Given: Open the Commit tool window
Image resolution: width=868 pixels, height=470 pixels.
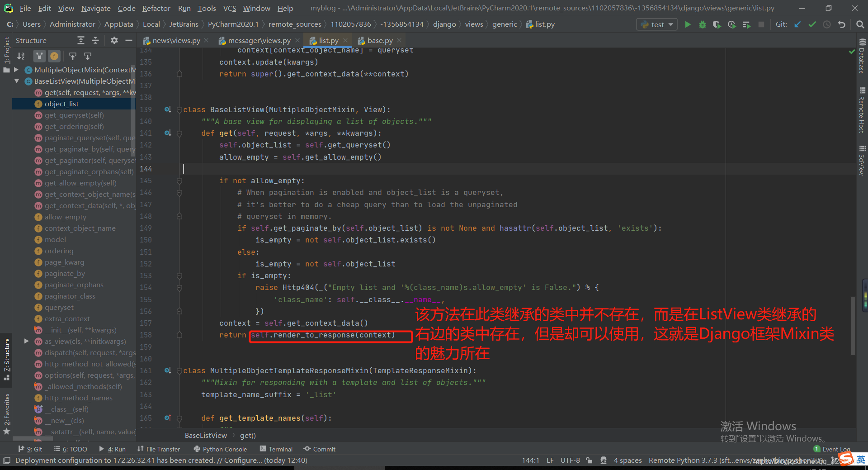Looking at the screenshot, I should pyautogui.click(x=320, y=449).
